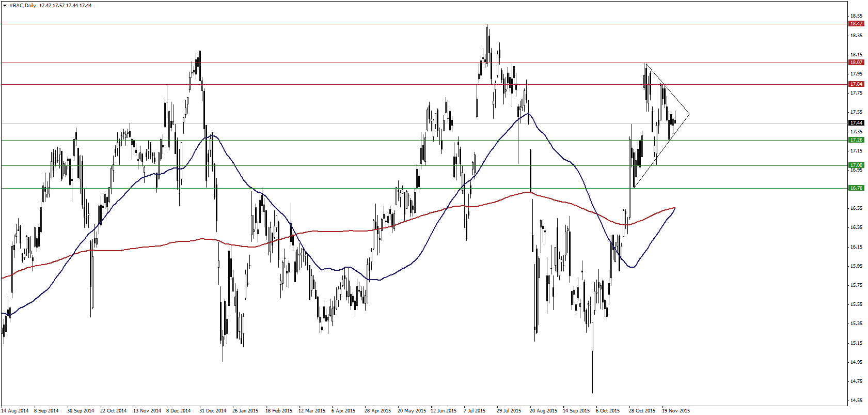Click the 31 Dec 2014 date label
The height and width of the screenshot is (415, 868).
pos(213,411)
